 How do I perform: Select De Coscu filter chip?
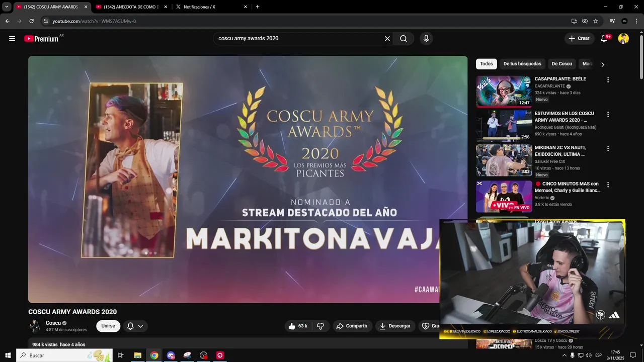(x=561, y=64)
